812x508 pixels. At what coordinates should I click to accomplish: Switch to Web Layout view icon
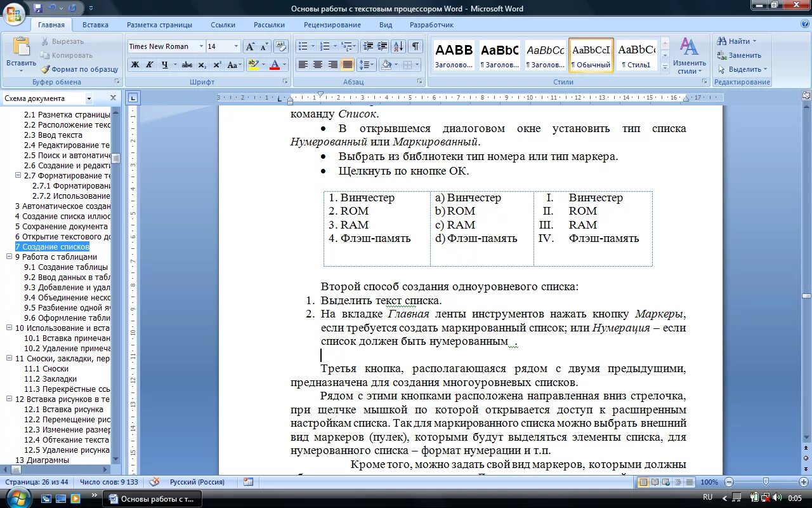click(665, 482)
